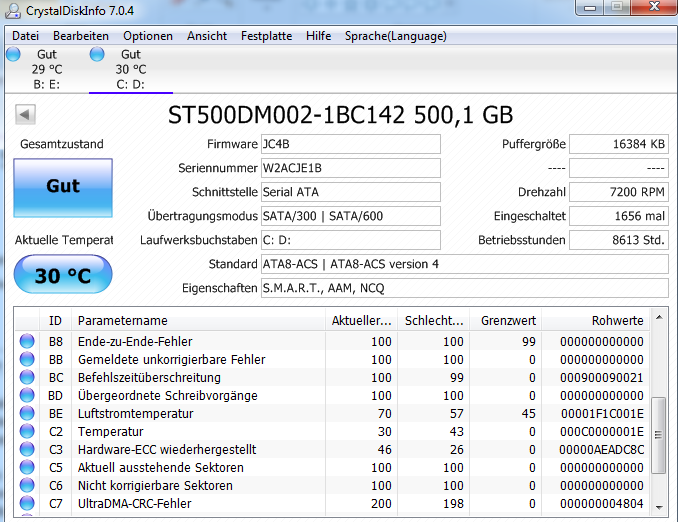Click the Puffergröße value 16384 KB
Image resolution: width=678 pixels, height=522 pixels.
click(x=619, y=144)
